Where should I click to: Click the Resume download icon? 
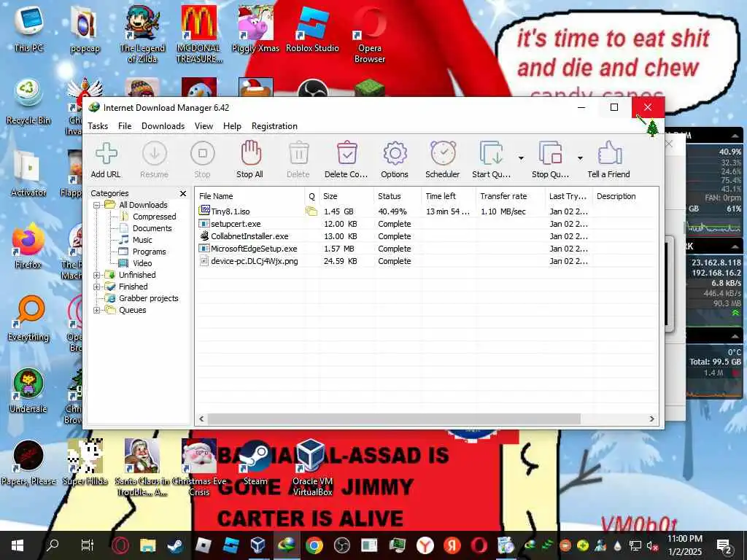click(x=155, y=154)
